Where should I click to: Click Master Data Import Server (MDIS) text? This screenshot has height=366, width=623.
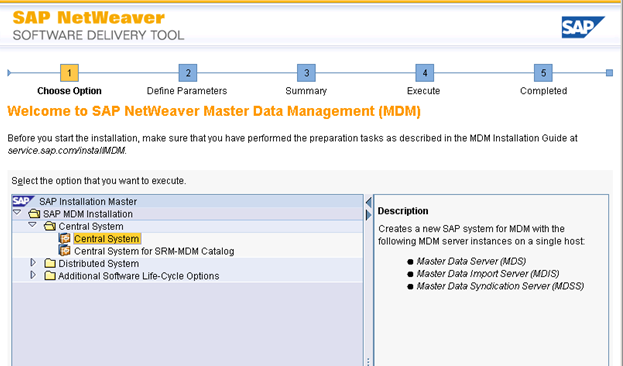[488, 274]
